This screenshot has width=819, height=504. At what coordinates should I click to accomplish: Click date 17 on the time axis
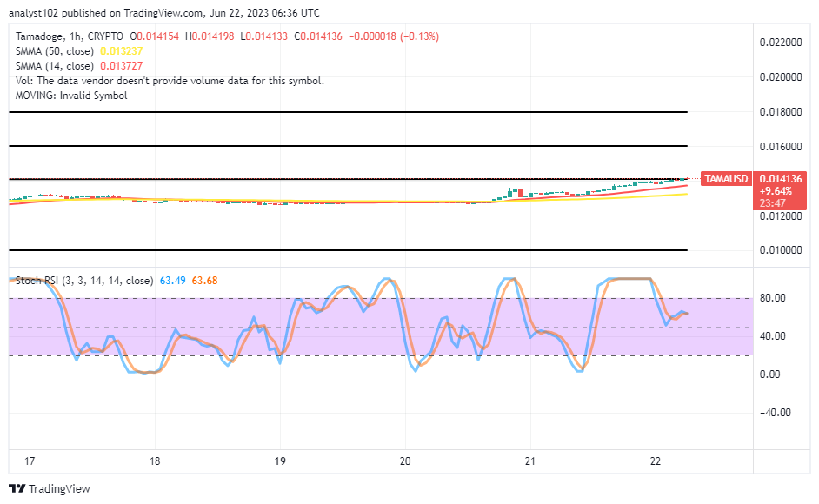pyautogui.click(x=30, y=461)
